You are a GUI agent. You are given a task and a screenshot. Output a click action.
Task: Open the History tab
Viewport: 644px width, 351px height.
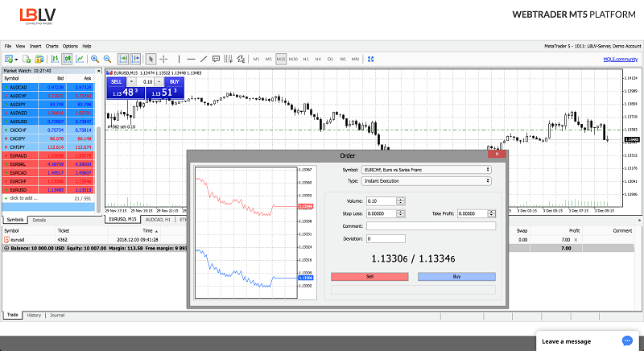[x=34, y=316]
